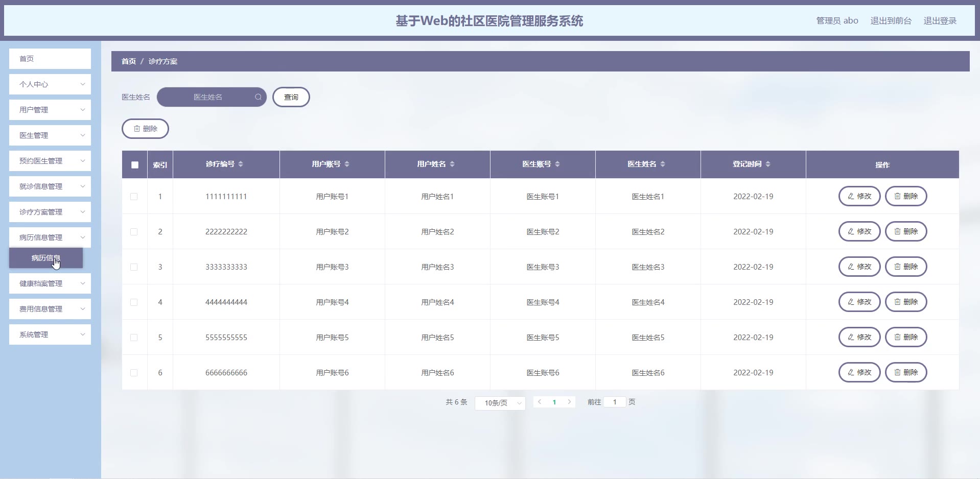Click the 查询 search button
The image size is (980, 479).
click(291, 97)
